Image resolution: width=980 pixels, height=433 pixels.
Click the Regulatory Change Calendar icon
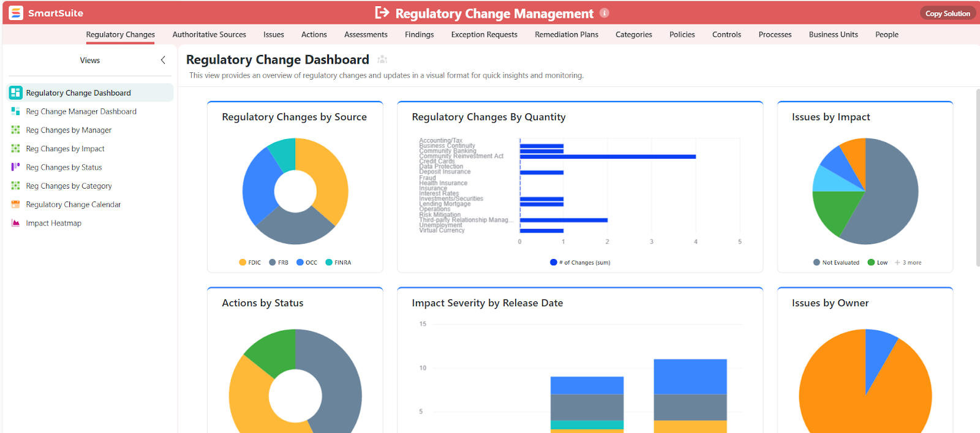15,204
